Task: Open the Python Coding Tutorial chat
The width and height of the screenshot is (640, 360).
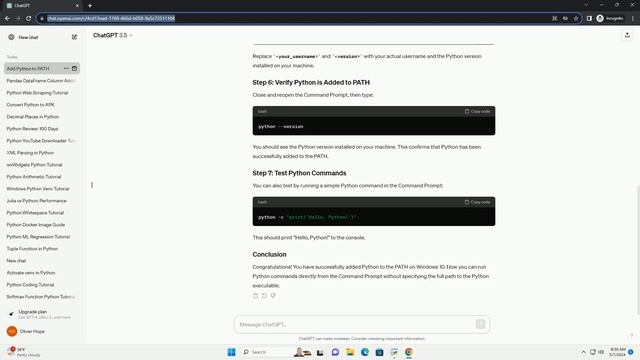Action: tap(42, 285)
